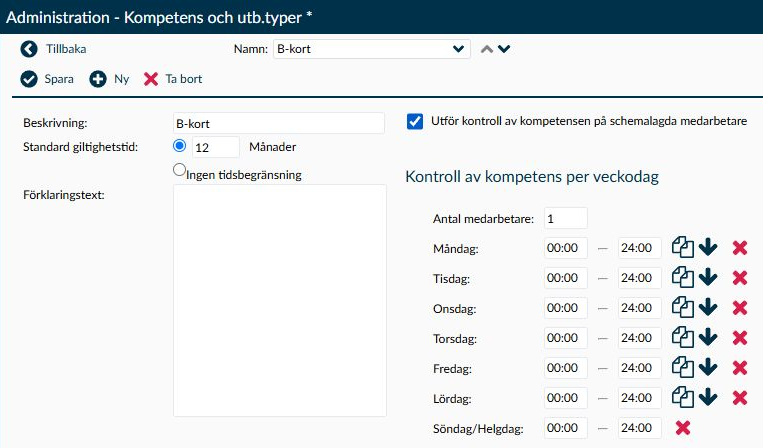Click the heading Kontroll av kompetens per veckodag
Viewport: 763px width, 448px height.
click(532, 177)
